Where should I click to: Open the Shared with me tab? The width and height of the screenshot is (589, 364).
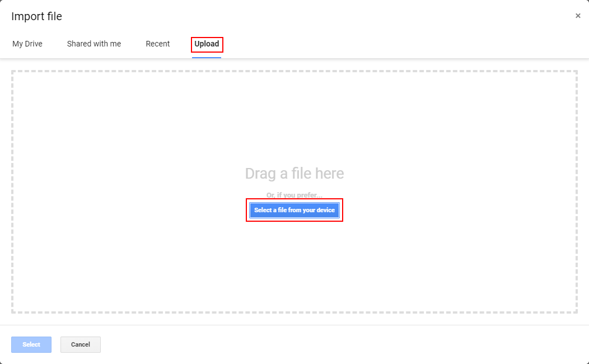(x=94, y=44)
